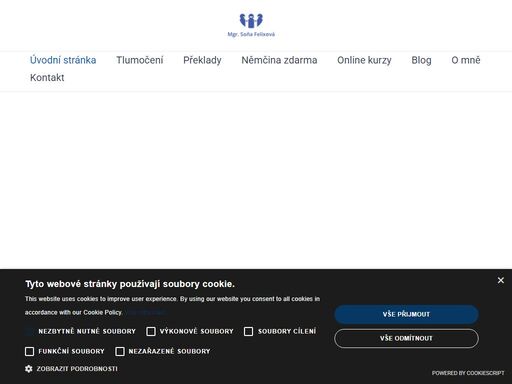512x384 pixels.
Task: Expand Zobrazit podrobnosti cookie details
Action: (x=77, y=369)
